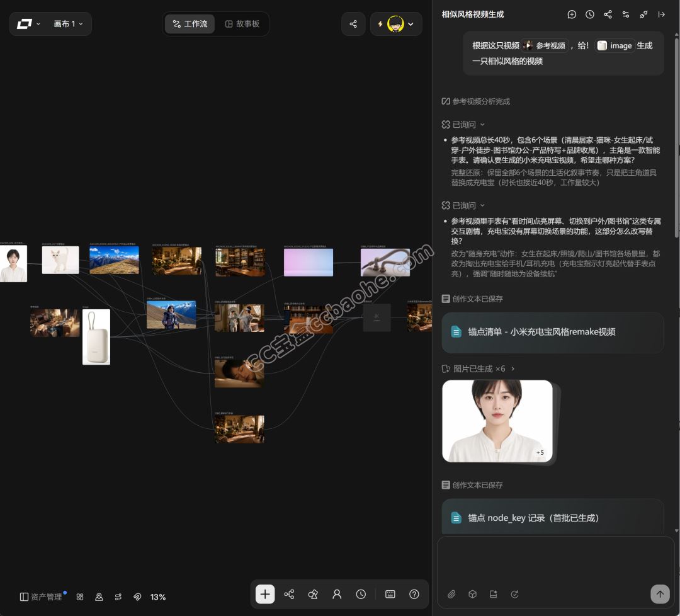
Task: Attach a file with paperclip icon
Action: [x=451, y=595]
